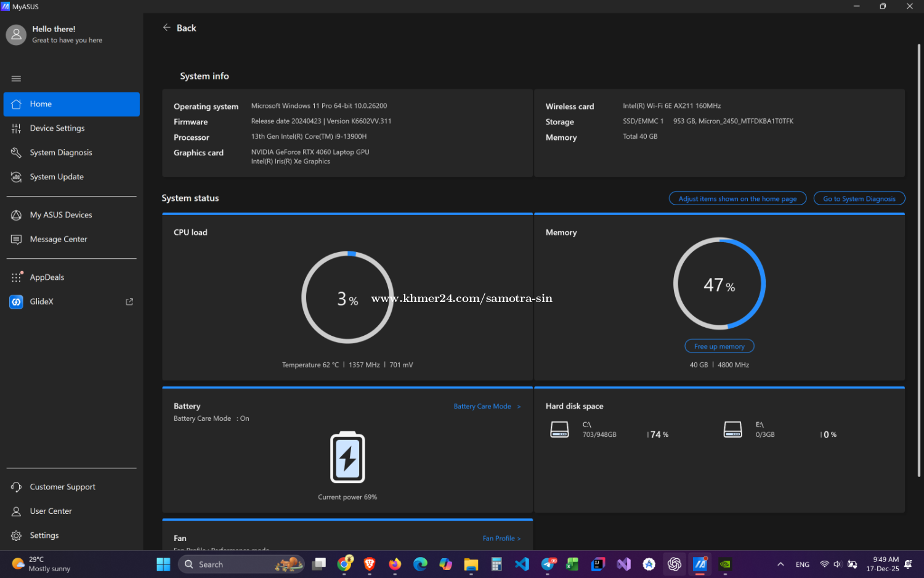This screenshot has height=578, width=924.
Task: Click the memory usage circular gauge
Action: pyautogui.click(x=719, y=284)
